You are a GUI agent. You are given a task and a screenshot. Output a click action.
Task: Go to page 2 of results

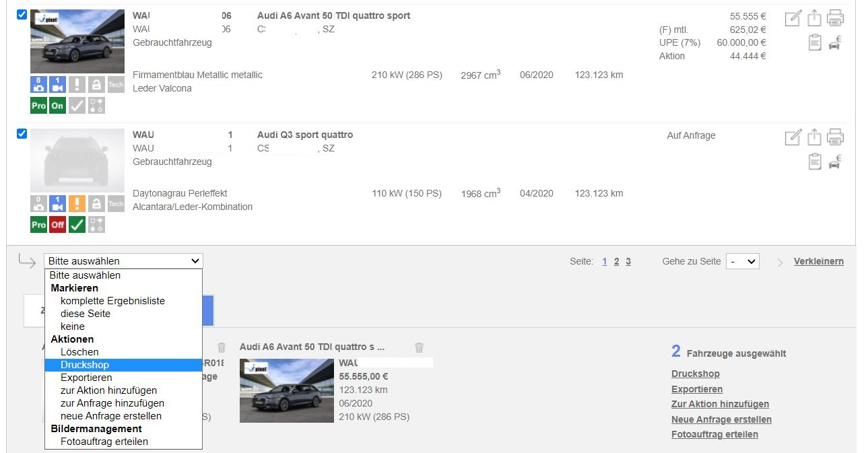coord(616,262)
